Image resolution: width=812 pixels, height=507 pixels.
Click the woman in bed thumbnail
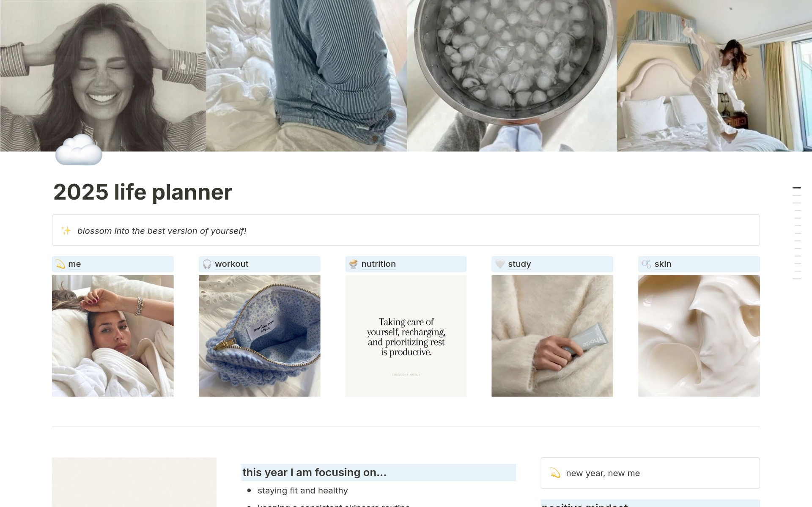pyautogui.click(x=113, y=336)
